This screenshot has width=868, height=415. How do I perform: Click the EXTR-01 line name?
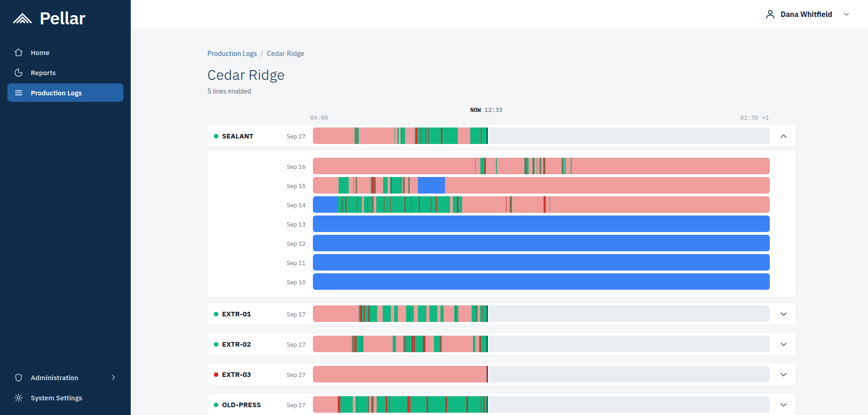(236, 314)
